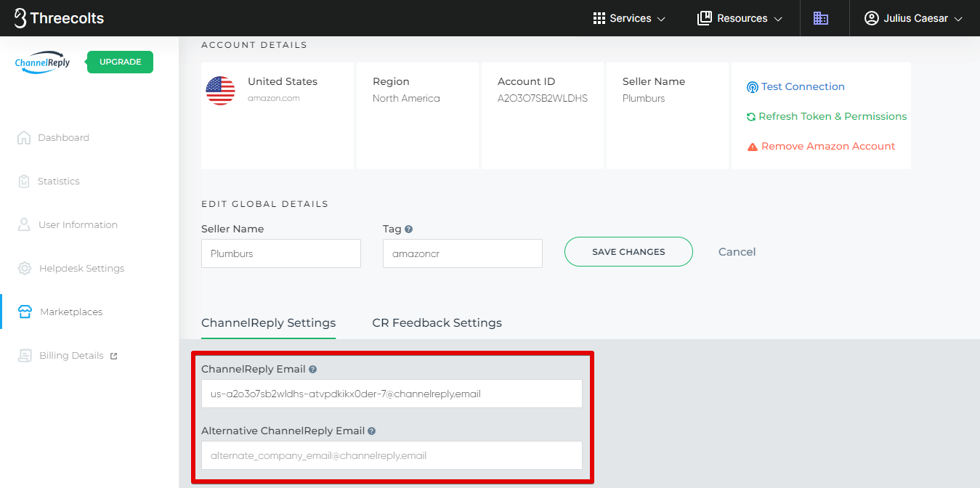Click the help icon next to Tag

tap(408, 229)
